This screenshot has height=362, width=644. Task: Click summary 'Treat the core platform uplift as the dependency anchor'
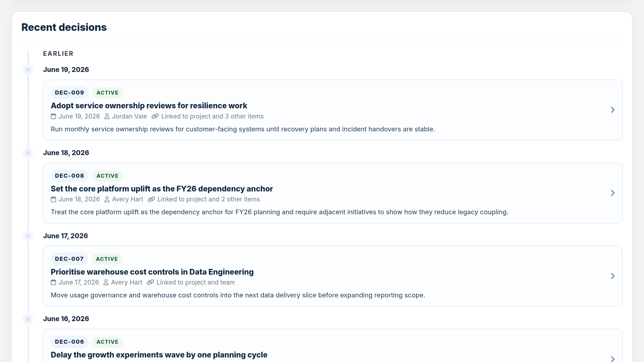(279, 212)
